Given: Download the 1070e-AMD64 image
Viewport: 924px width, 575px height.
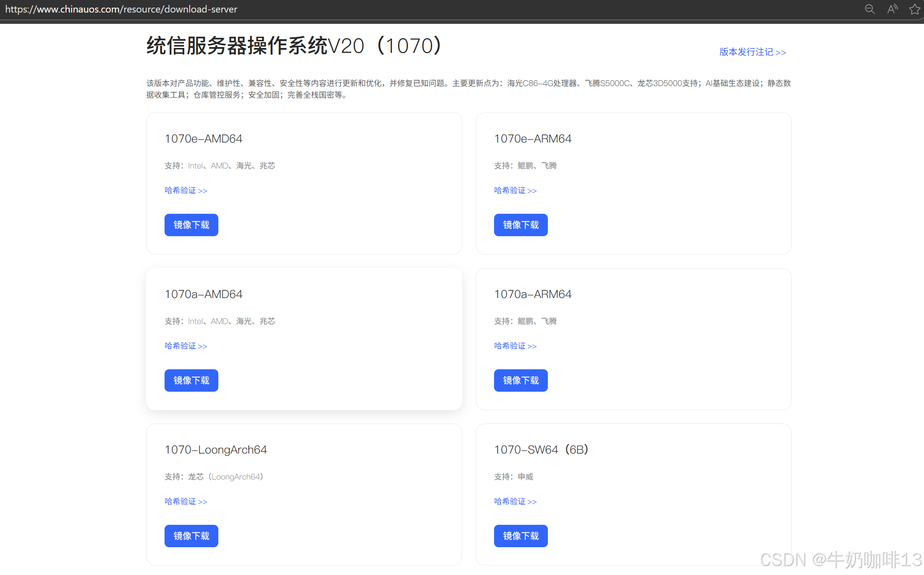Looking at the screenshot, I should (191, 225).
